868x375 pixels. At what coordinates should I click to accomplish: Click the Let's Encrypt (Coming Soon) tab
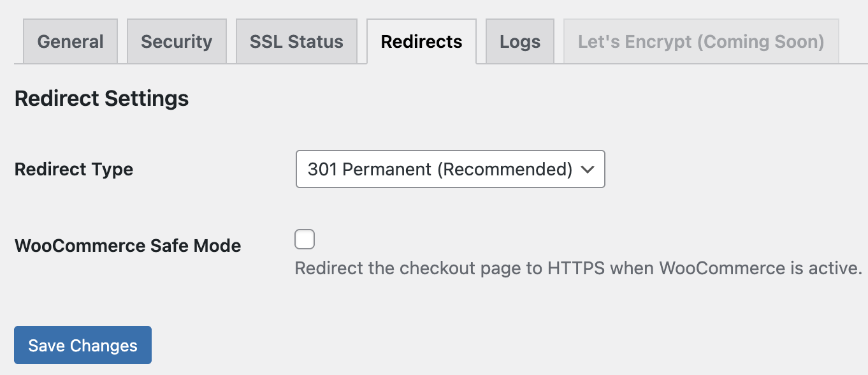pyautogui.click(x=700, y=41)
